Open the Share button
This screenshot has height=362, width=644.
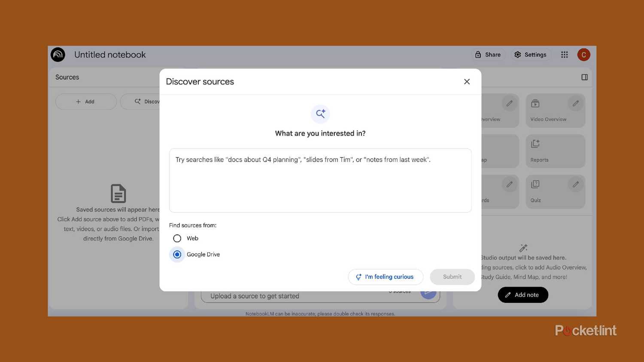point(488,54)
